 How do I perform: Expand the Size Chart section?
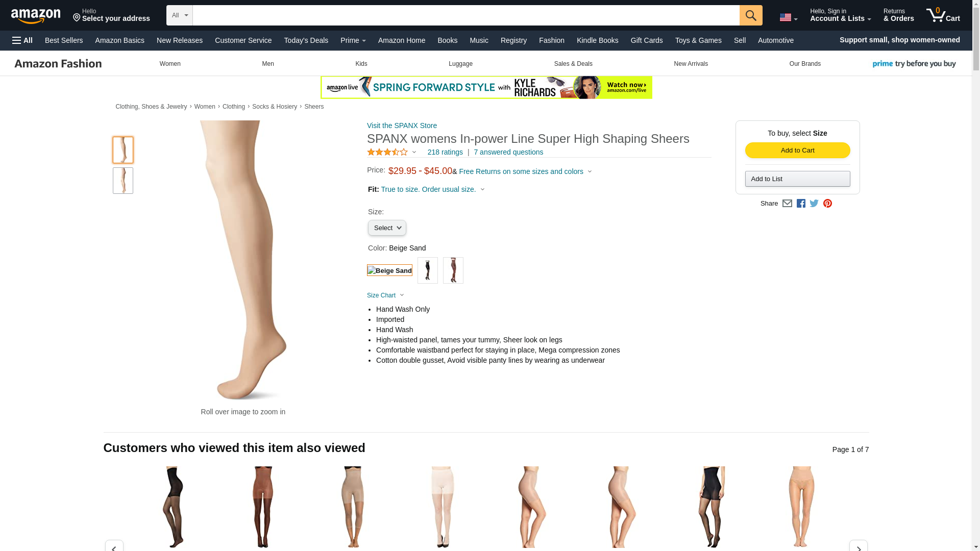coord(385,295)
